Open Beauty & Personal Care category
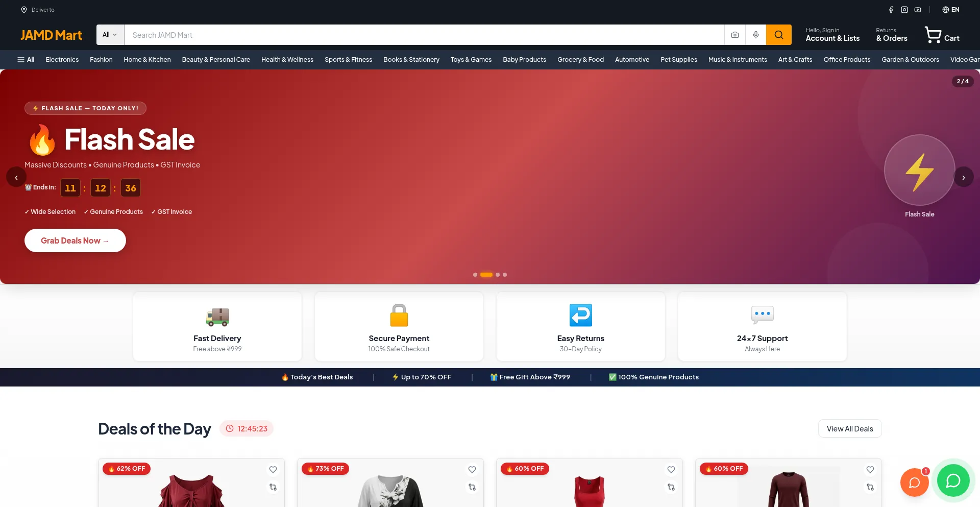This screenshot has width=980, height=507. [x=216, y=60]
